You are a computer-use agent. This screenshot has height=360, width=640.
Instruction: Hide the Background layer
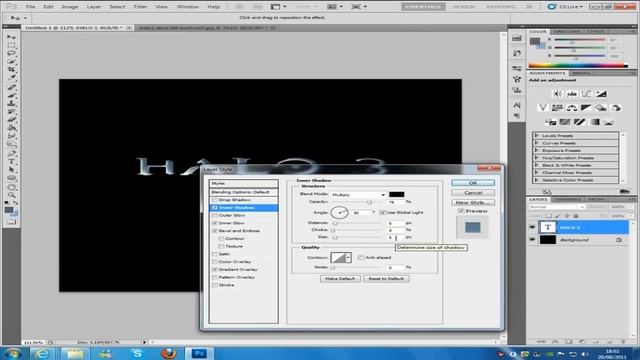click(x=532, y=240)
